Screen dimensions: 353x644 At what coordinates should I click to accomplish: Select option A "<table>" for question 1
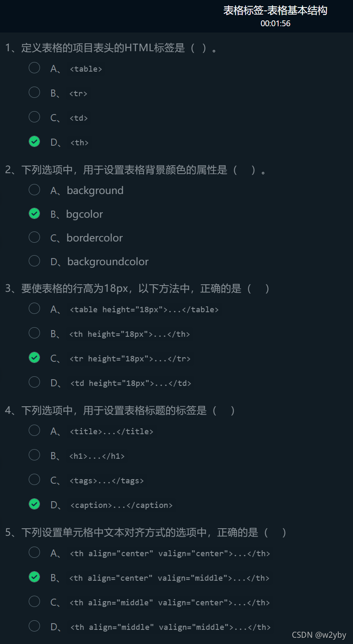[34, 67]
